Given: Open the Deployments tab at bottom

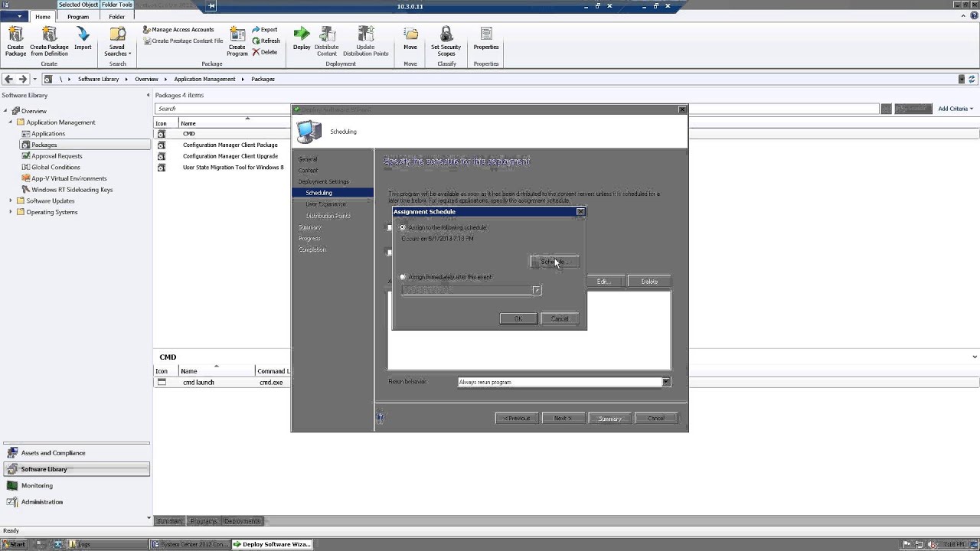Looking at the screenshot, I should coord(242,521).
